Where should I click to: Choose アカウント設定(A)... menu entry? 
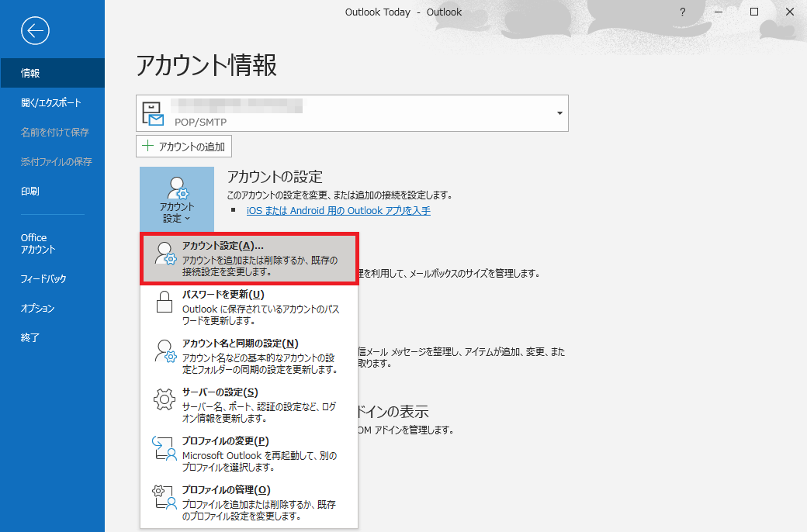(x=249, y=258)
